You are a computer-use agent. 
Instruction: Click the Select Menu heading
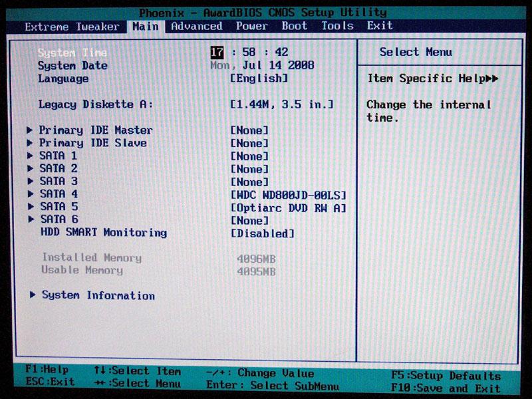(x=416, y=52)
